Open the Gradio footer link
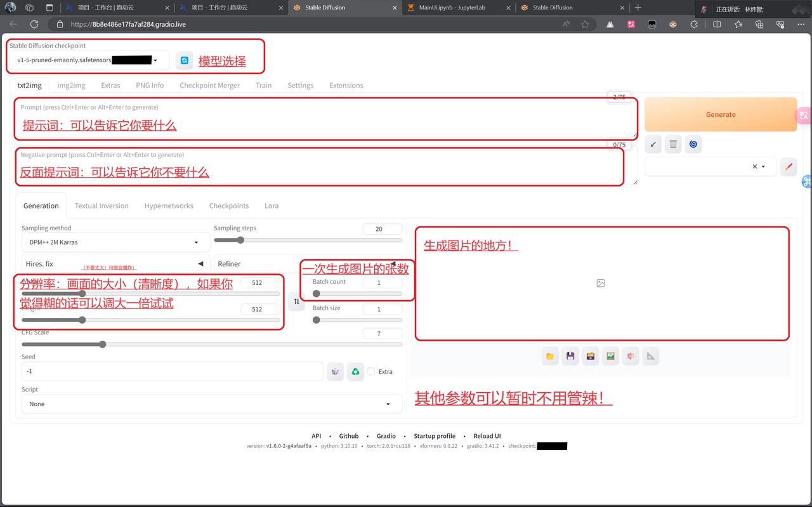Image resolution: width=812 pixels, height=507 pixels. [x=386, y=436]
